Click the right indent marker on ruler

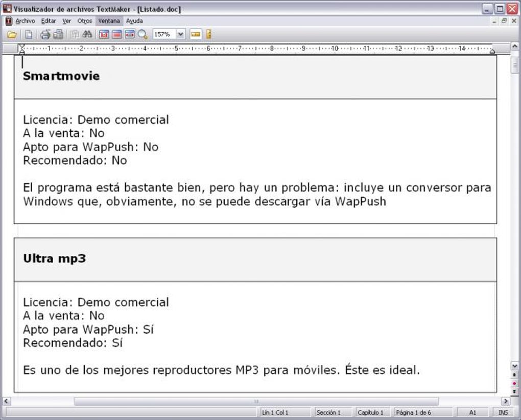tap(492, 51)
